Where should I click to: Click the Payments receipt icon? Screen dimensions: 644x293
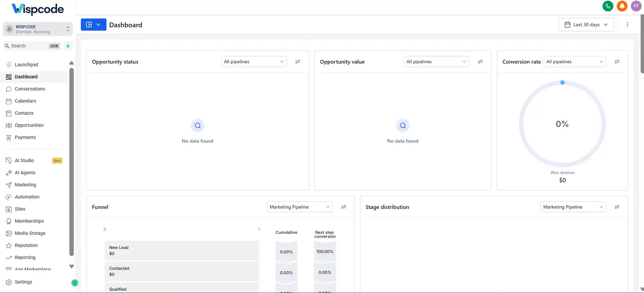click(x=9, y=137)
